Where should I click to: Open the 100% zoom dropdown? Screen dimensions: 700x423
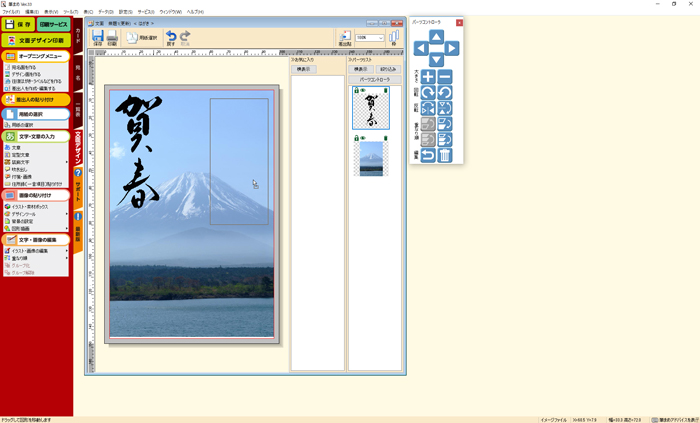[x=380, y=38]
